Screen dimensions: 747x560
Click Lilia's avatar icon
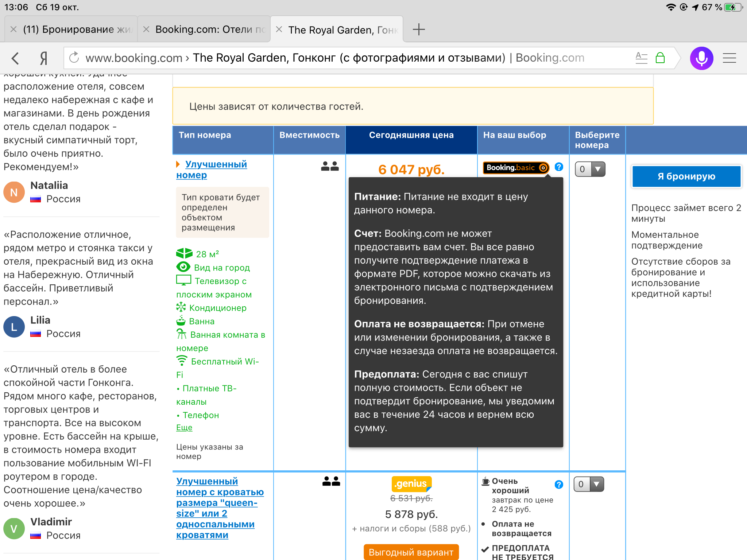point(14,327)
